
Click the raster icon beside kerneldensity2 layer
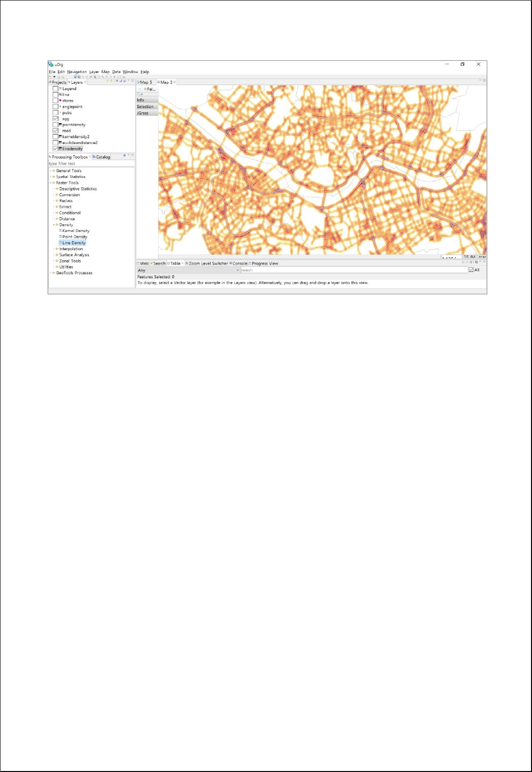[x=60, y=137]
